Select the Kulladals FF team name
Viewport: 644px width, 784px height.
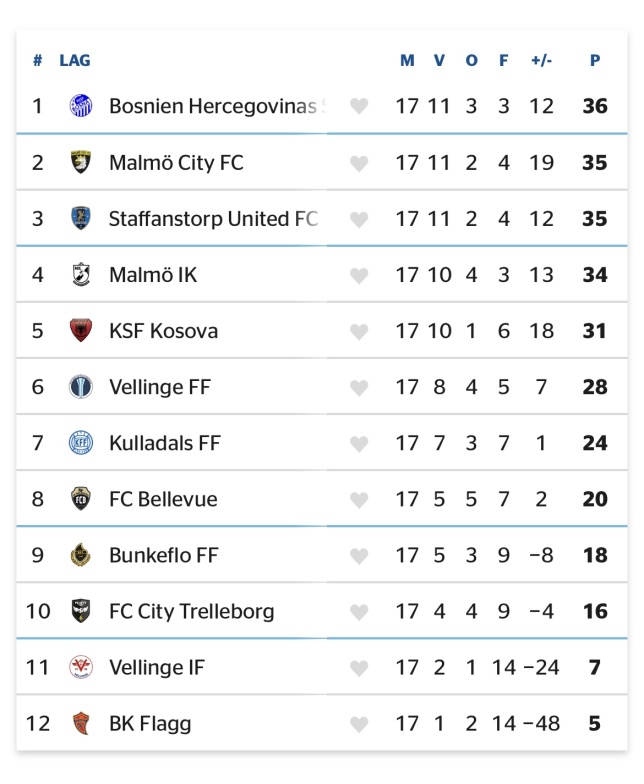click(x=164, y=442)
